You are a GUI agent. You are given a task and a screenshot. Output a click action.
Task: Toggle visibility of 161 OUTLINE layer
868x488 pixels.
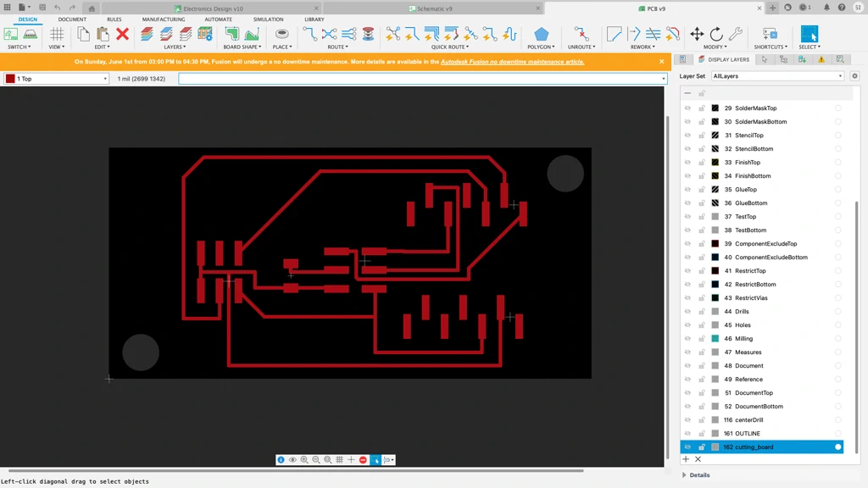(687, 433)
